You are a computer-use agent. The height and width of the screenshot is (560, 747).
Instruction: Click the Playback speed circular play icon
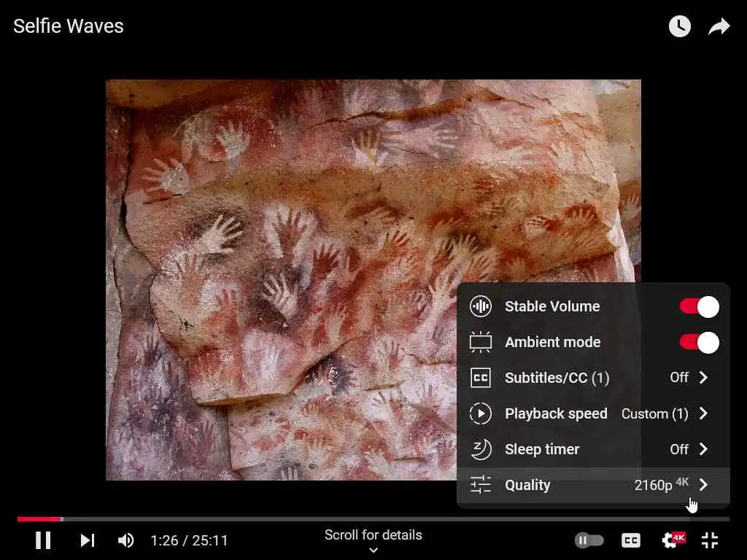[x=480, y=413]
